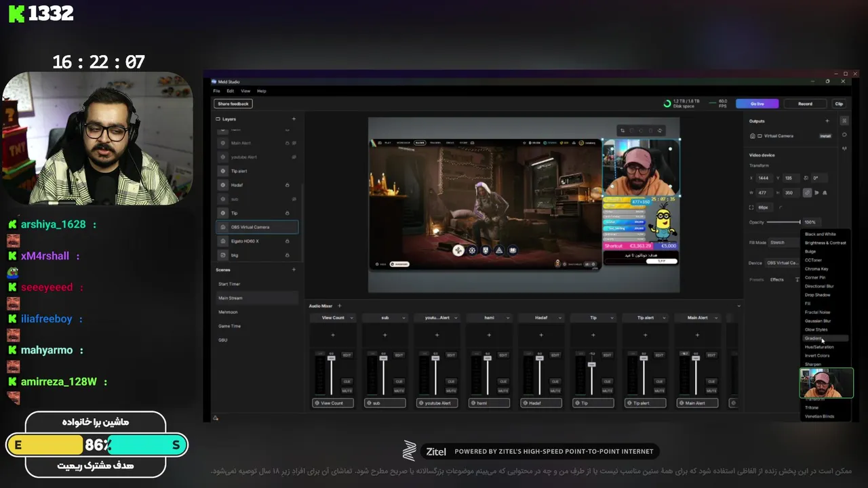Viewport: 868px width, 488px height.
Task: Click the Main Alert layer's type icon
Action: coord(223,143)
